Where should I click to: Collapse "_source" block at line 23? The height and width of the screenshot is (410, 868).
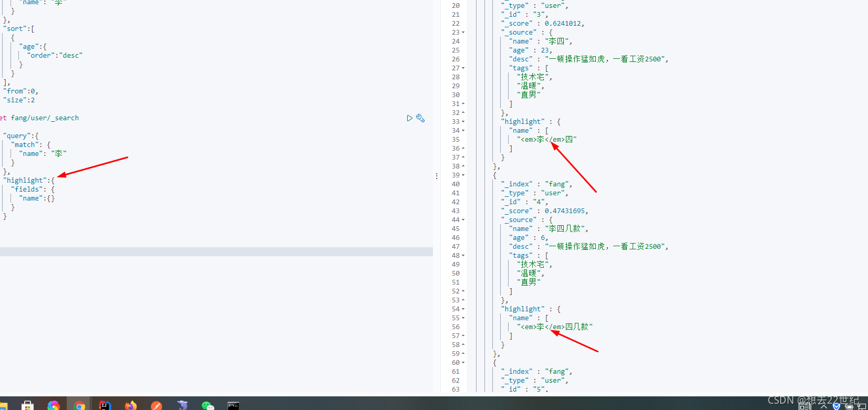[x=463, y=33]
